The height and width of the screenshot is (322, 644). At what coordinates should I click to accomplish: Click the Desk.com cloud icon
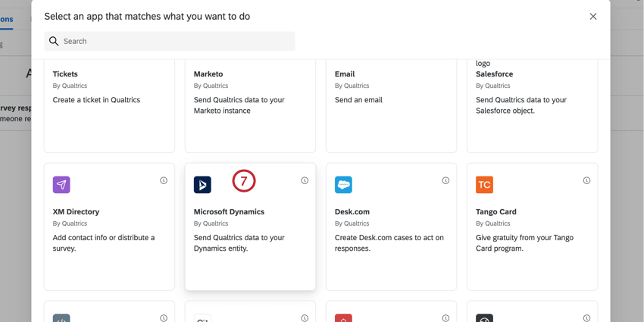(x=343, y=185)
